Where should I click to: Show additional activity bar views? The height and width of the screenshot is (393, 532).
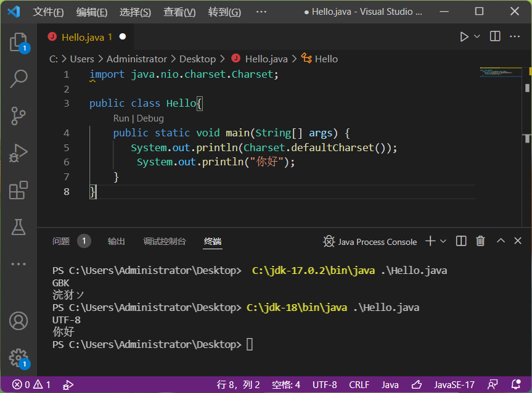click(x=18, y=264)
